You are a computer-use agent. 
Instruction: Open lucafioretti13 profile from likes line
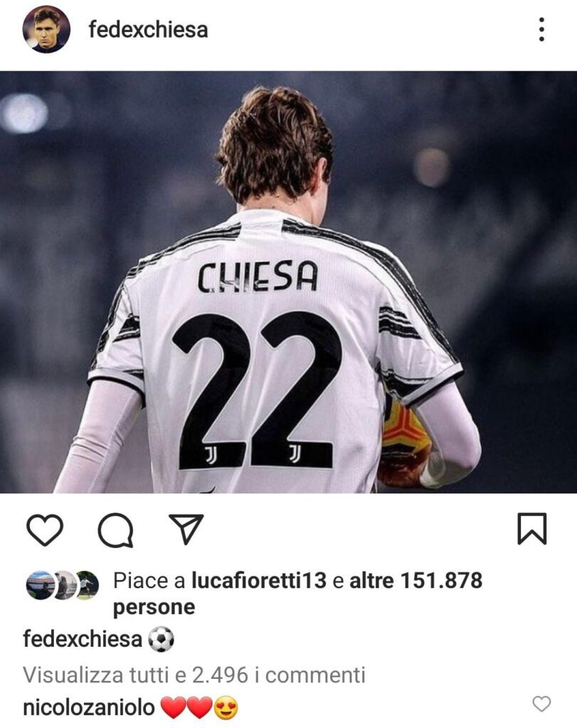coord(259,580)
